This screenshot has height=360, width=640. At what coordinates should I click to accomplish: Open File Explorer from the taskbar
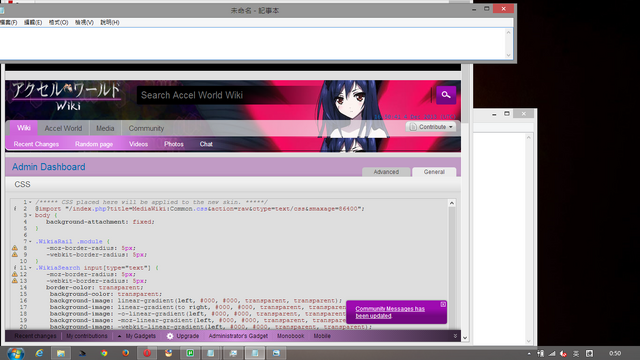coord(61,353)
